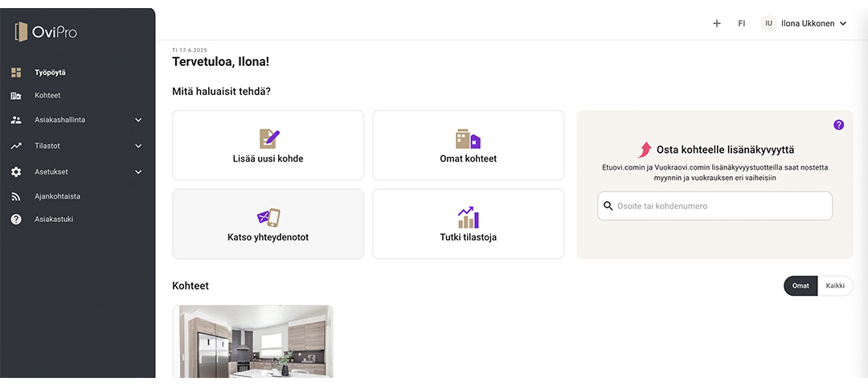868x386 pixels.
Task: Click the IU user avatar
Action: click(768, 24)
